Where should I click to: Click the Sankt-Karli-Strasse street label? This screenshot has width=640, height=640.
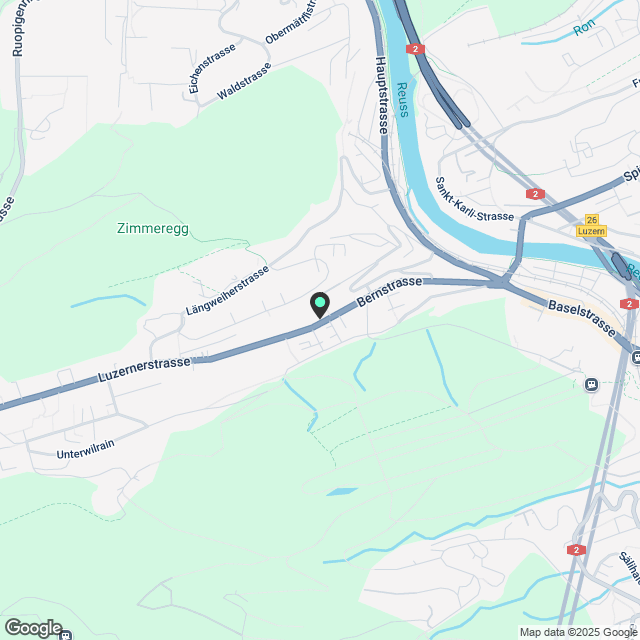(x=474, y=199)
